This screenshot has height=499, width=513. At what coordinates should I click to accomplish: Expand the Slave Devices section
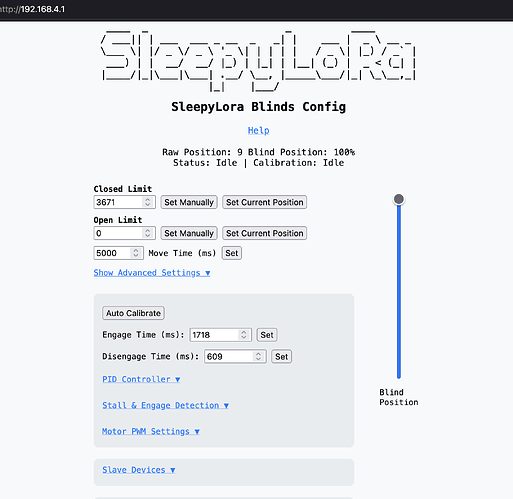[139, 470]
